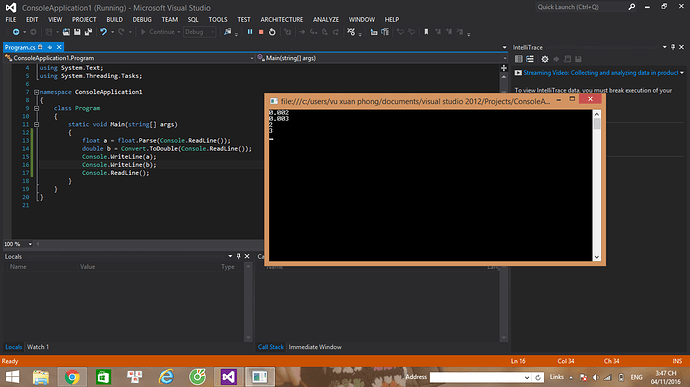690x387 pixels.
Task: Open Chrome from the taskbar
Action: [x=73, y=377]
